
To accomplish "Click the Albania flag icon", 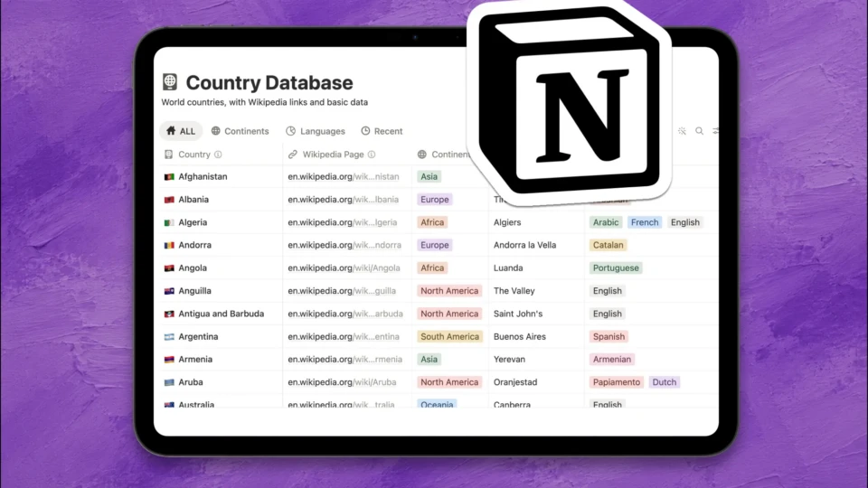I will click(169, 200).
